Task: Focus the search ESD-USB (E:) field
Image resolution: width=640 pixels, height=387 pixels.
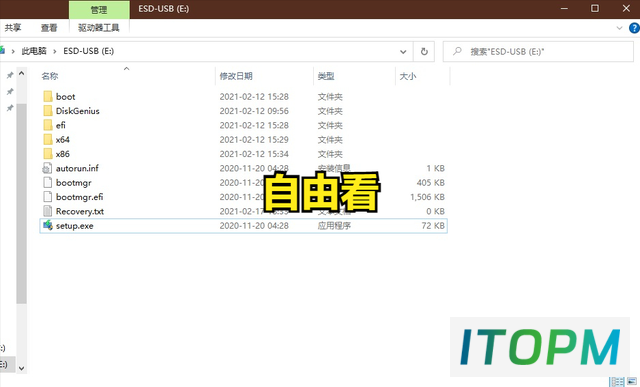Action: pyautogui.click(x=538, y=51)
